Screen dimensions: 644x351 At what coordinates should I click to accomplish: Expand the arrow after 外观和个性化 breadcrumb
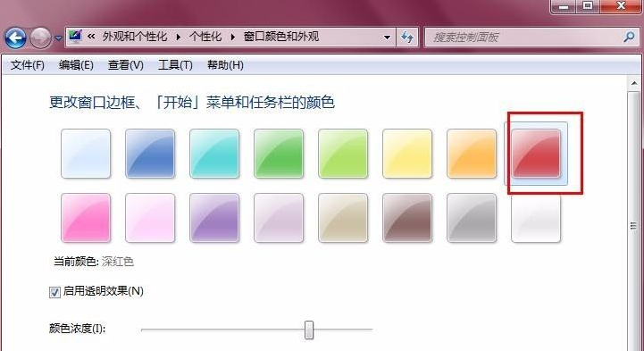[179, 38]
